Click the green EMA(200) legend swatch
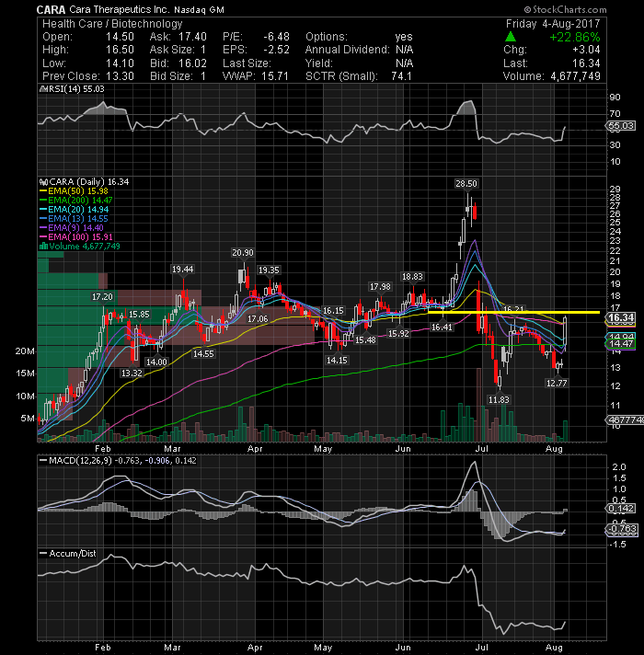The image size is (644, 655). pos(43,201)
